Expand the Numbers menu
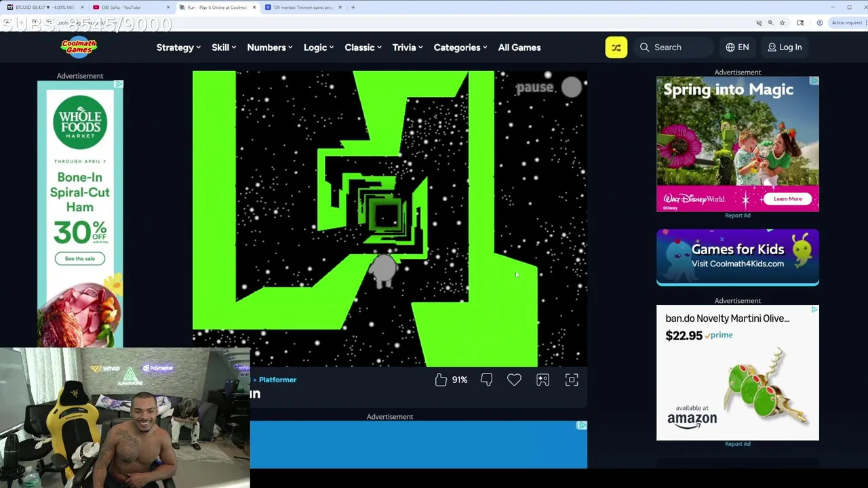This screenshot has height=488, width=868. [x=270, y=47]
